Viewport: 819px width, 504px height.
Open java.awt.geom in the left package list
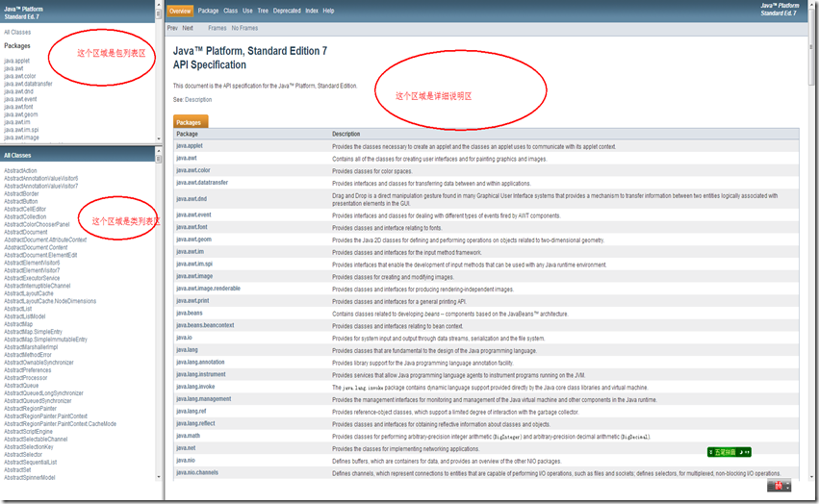point(21,114)
